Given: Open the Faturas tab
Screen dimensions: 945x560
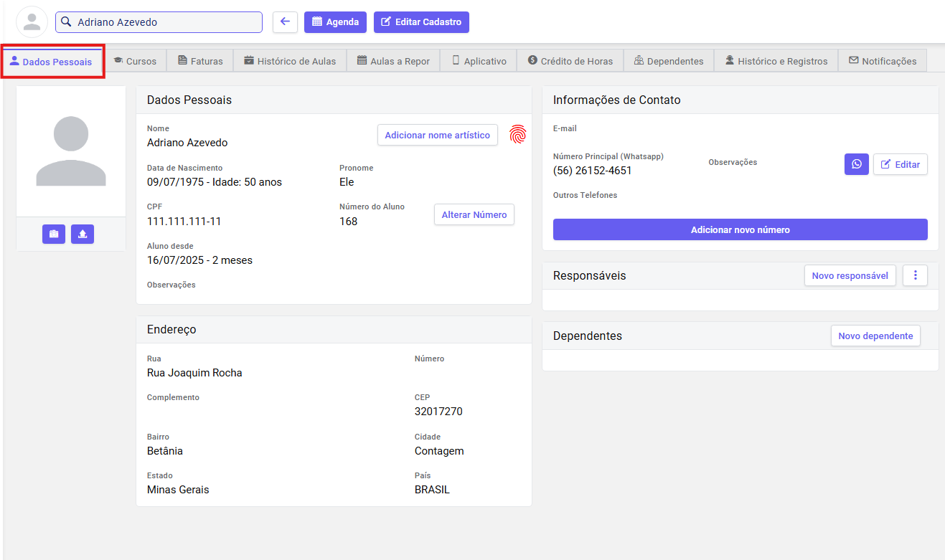Looking at the screenshot, I should point(200,61).
